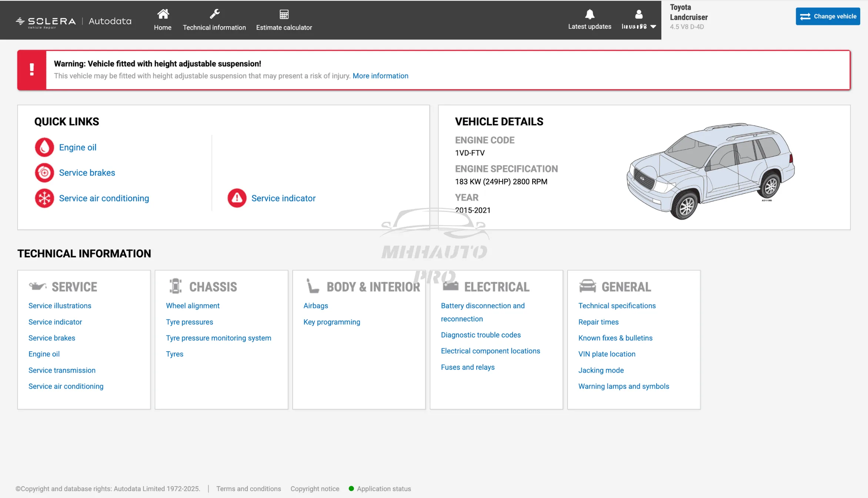Click the Toyota Landcruiser vehicle image
This screenshot has height=498, width=868.
(710, 171)
